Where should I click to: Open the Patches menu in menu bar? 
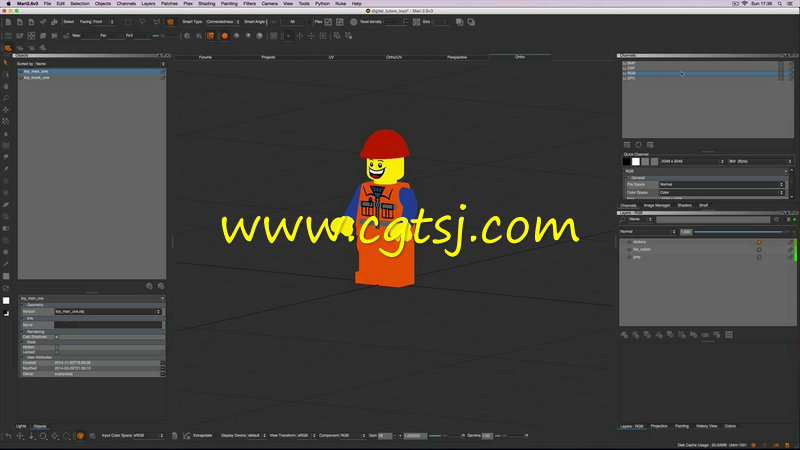tap(169, 4)
